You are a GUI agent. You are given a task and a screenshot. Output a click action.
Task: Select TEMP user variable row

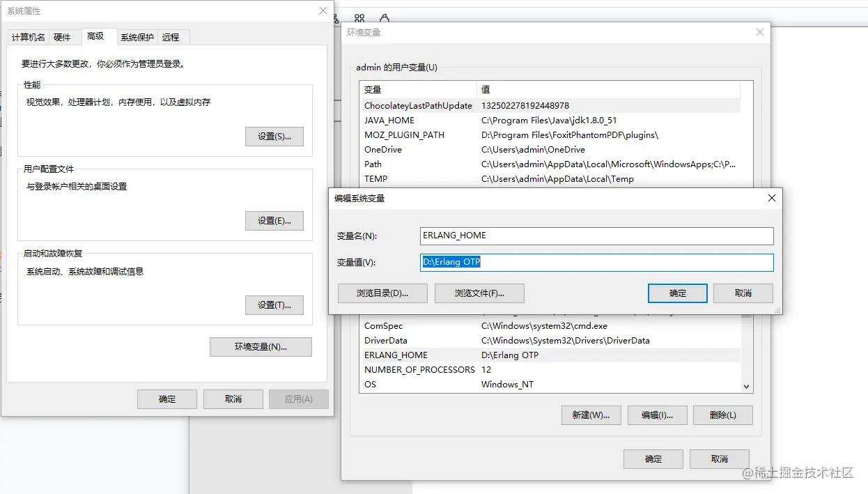[x=550, y=179]
